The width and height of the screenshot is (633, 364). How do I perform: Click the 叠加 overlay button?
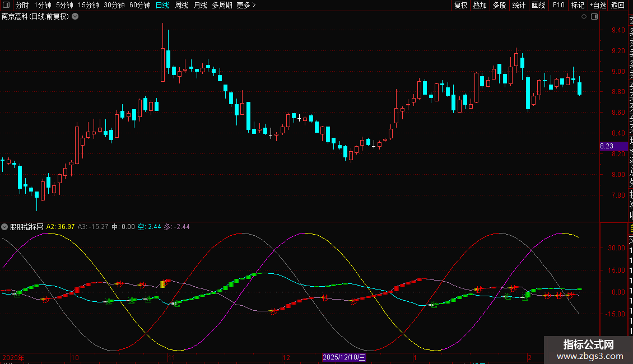tap(480, 5)
